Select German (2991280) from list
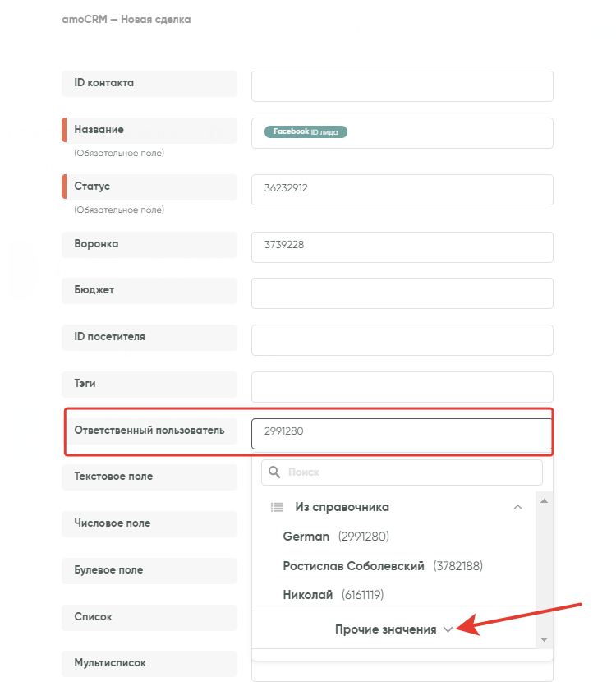Screen dimensions: 616x682 click(335, 537)
